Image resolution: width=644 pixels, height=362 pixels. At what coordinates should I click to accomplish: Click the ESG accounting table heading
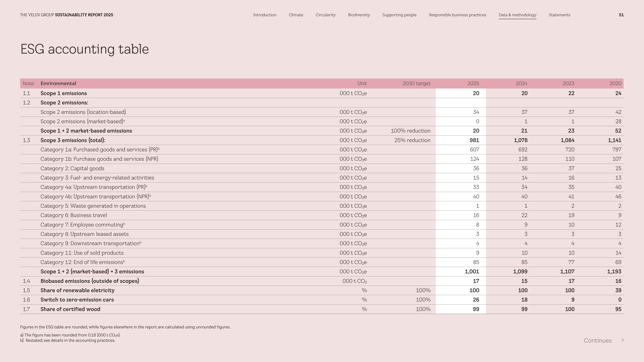coord(85,49)
